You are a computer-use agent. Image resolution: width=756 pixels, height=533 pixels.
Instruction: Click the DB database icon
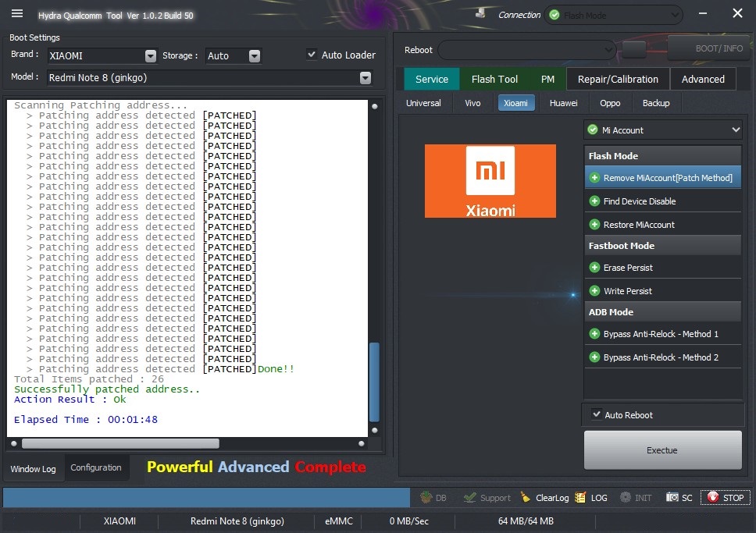tap(426, 497)
